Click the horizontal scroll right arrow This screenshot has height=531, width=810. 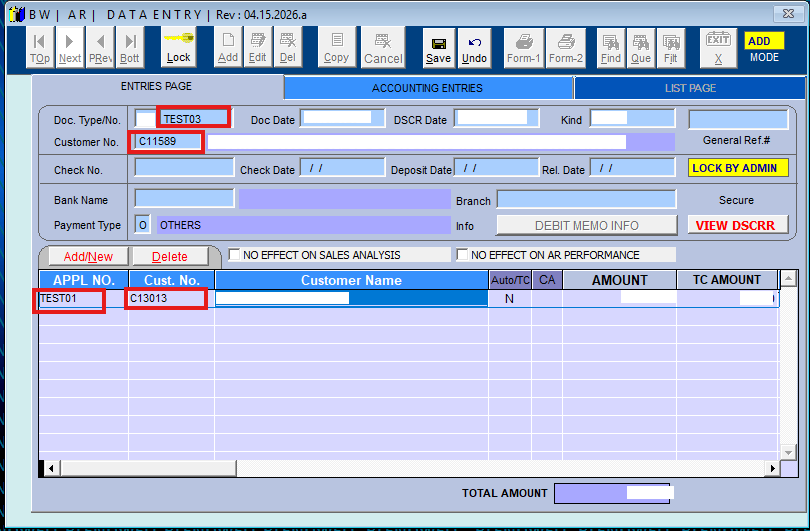tap(773, 468)
